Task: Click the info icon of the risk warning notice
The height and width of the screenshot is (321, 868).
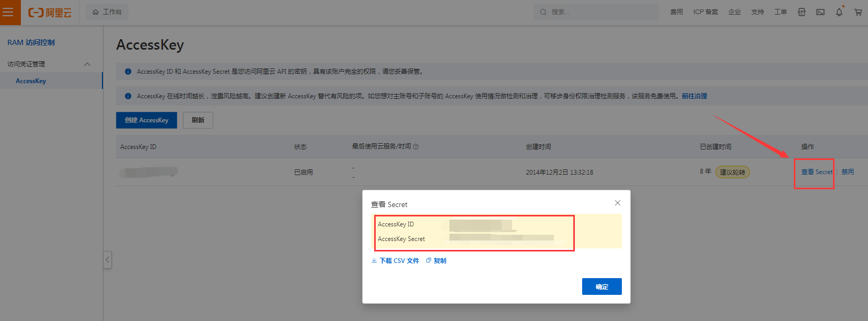Action: (128, 96)
